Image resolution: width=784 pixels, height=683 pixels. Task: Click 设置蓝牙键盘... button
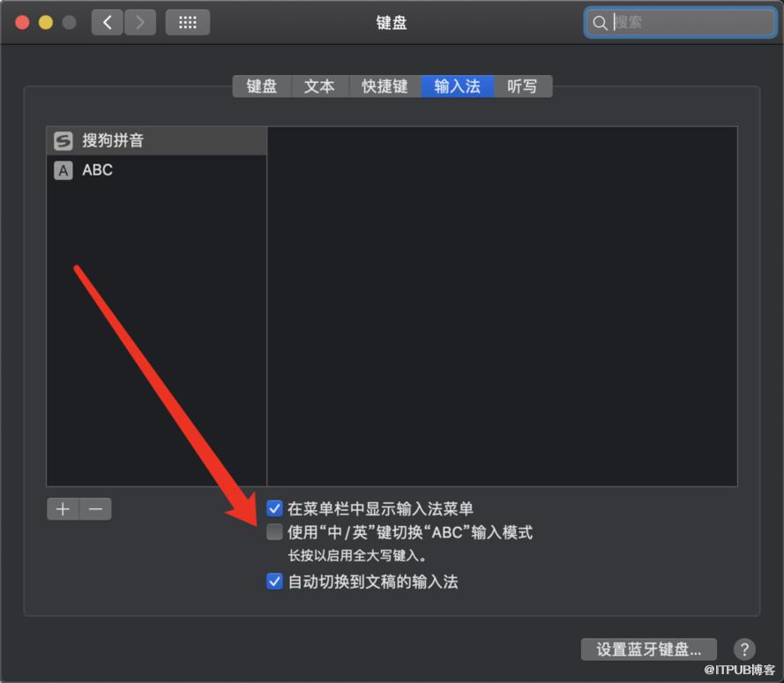pyautogui.click(x=649, y=649)
